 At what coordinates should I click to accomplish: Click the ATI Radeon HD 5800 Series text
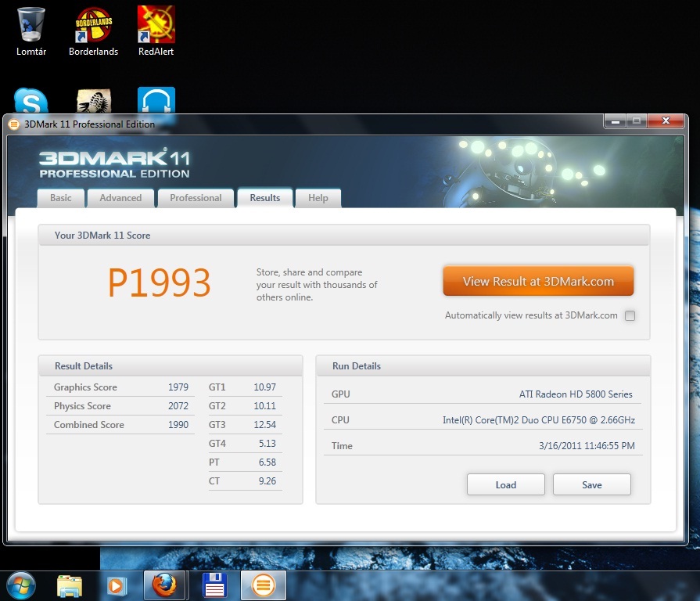coord(576,394)
